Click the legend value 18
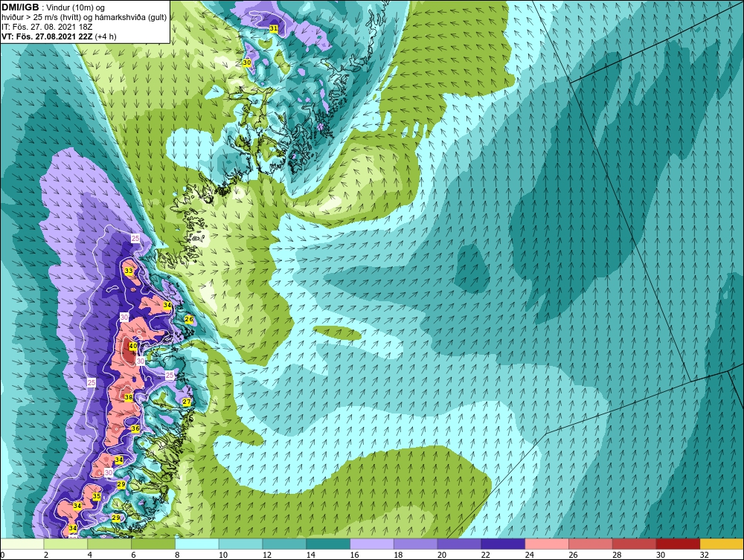744x560 pixels. (x=398, y=555)
